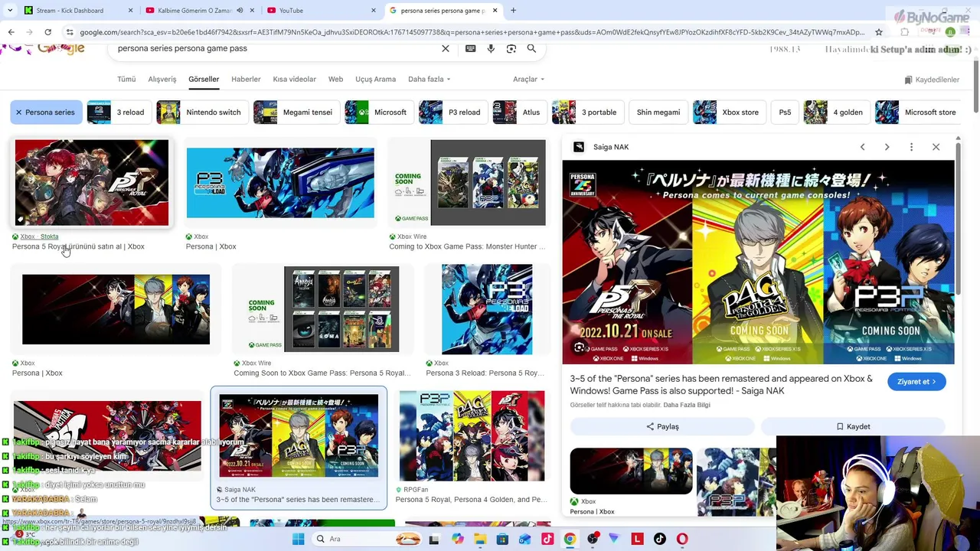980x551 pixels.
Task: Open the Persona 3 Reload wide Xbox thumbnail
Action: coord(280,183)
